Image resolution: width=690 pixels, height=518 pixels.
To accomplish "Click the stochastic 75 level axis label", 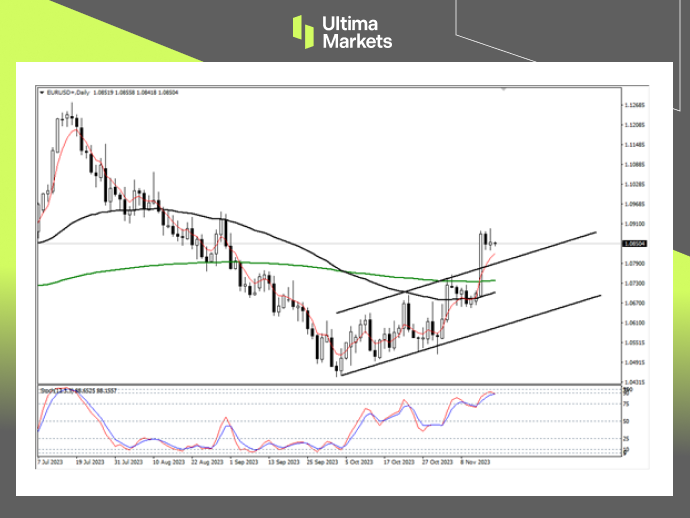I will pyautogui.click(x=625, y=402).
